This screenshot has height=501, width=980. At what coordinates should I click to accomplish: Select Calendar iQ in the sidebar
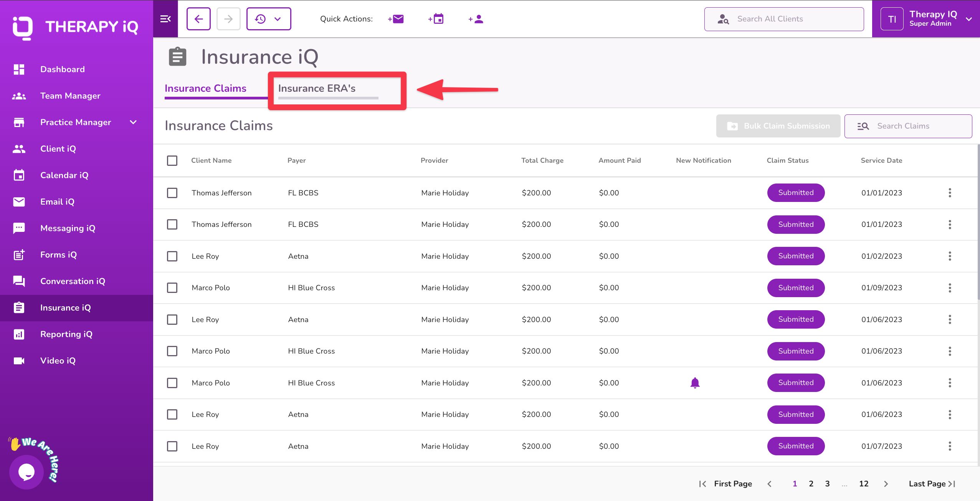[64, 175]
